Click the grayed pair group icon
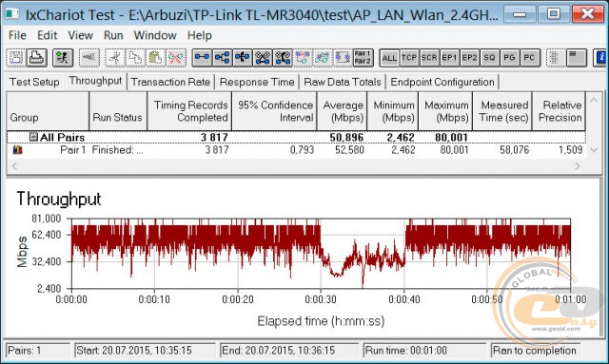 303,58
